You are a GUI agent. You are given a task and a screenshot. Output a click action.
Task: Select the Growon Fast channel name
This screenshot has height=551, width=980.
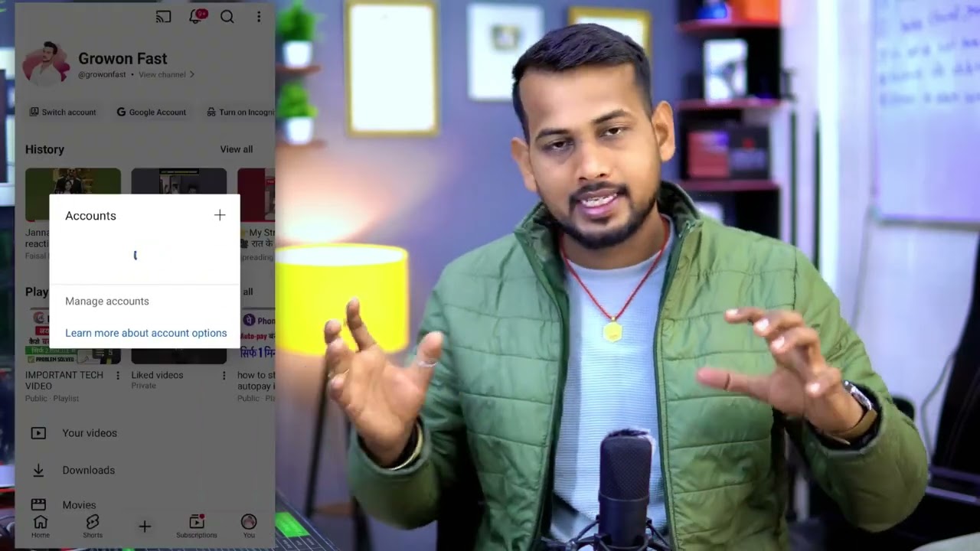pyautogui.click(x=122, y=58)
